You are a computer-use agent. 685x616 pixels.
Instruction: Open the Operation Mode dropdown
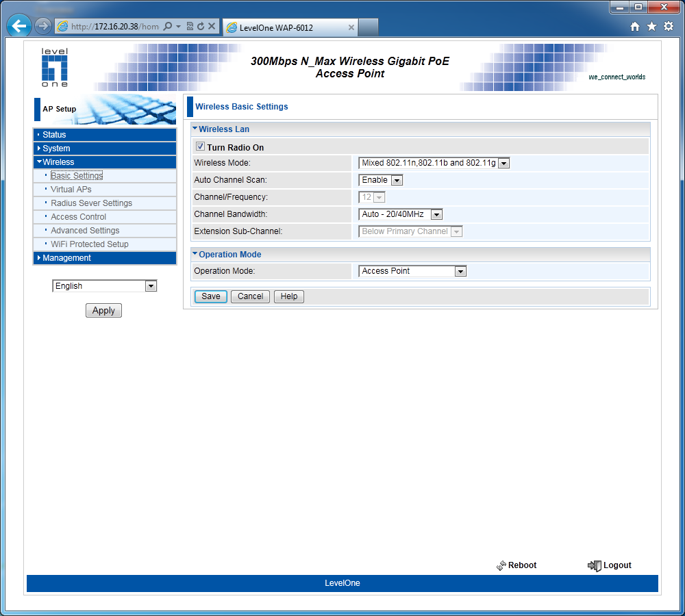click(412, 271)
